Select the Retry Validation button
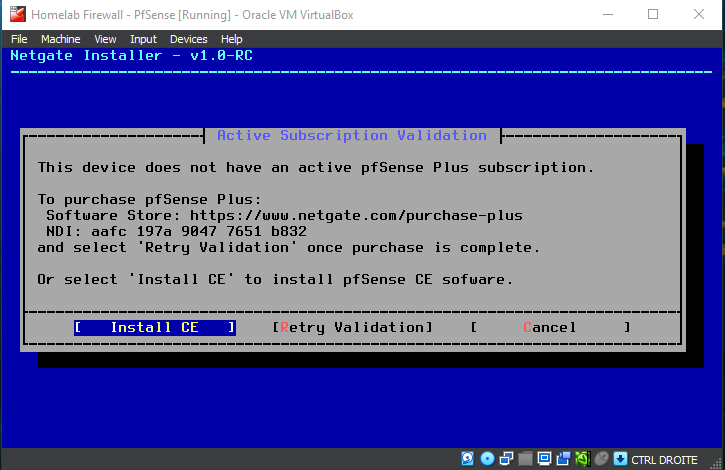Image resolution: width=725 pixels, height=470 pixels. click(352, 328)
